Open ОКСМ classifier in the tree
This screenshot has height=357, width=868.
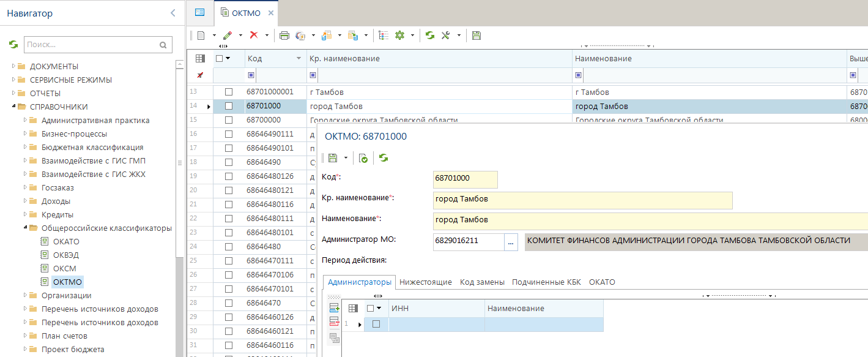tap(65, 268)
